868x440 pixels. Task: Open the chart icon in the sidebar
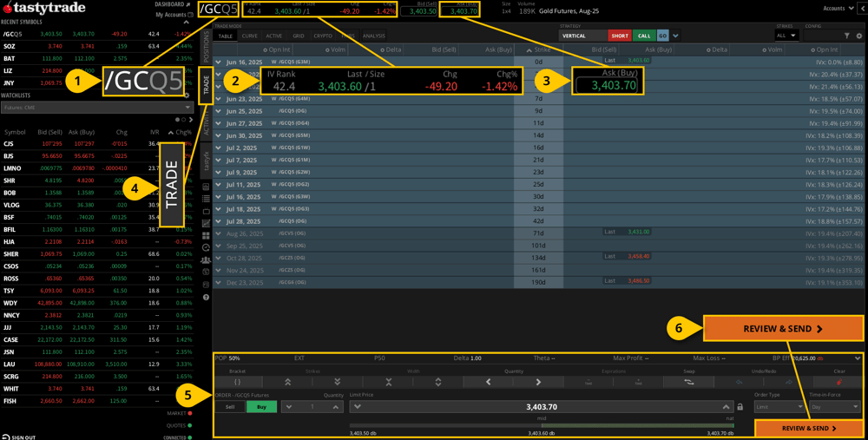coord(206,224)
